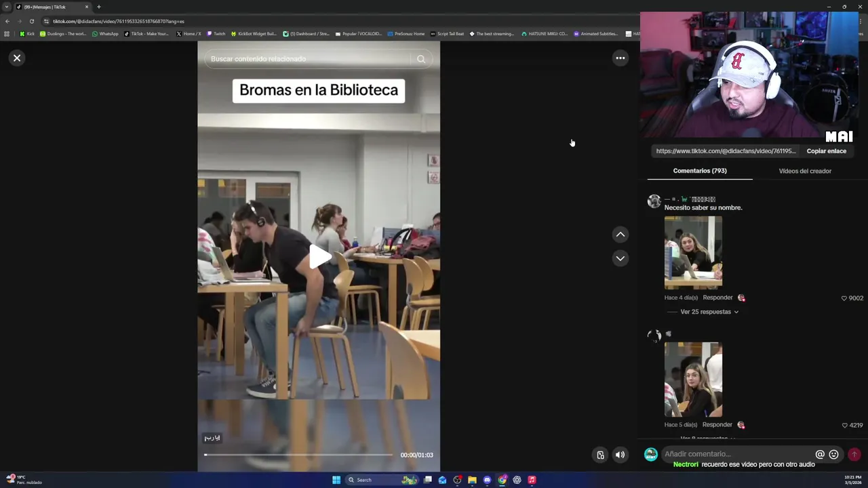Open the 'Script Tail Beat' bookmark
Screen dimensions: 868x488
point(447,34)
